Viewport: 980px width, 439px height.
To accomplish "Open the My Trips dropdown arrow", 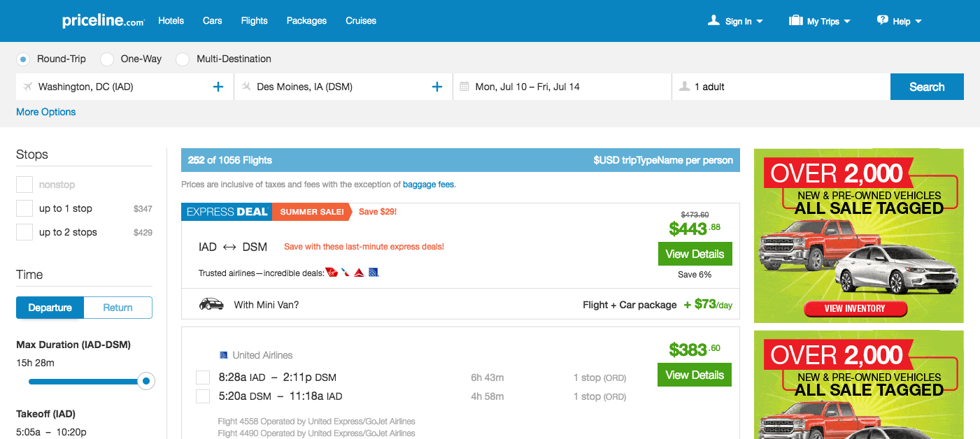I will pos(847,22).
